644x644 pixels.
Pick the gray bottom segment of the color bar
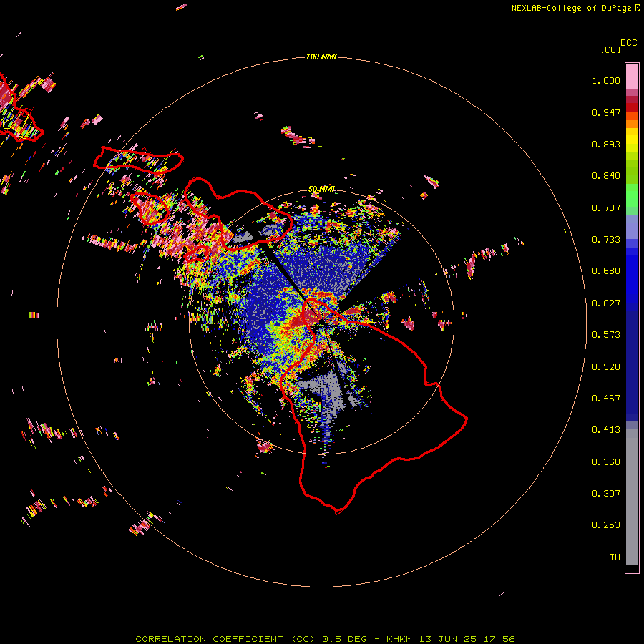(632, 497)
